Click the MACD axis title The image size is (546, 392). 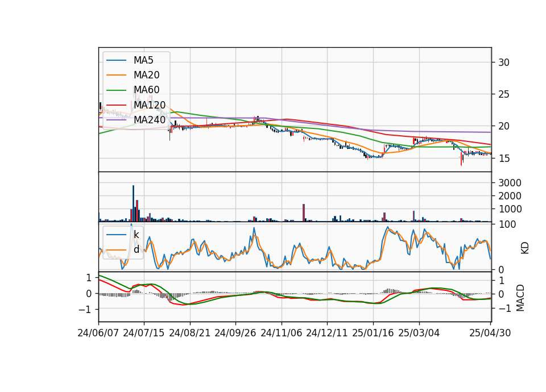520,298
